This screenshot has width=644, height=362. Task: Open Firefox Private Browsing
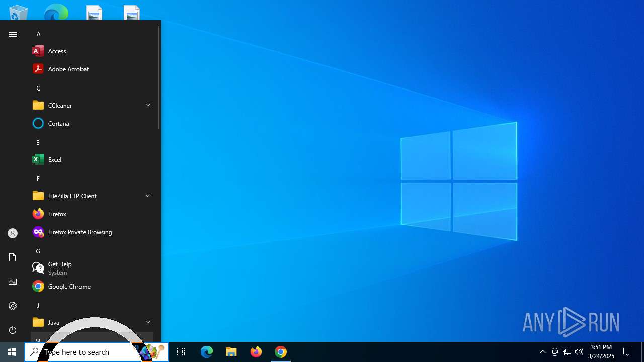92,232
